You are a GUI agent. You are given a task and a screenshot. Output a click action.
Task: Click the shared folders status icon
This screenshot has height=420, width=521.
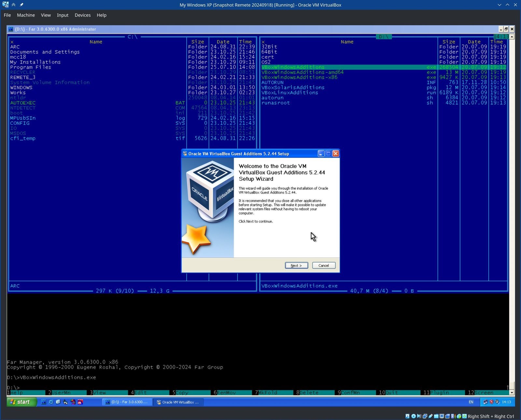(x=436, y=416)
